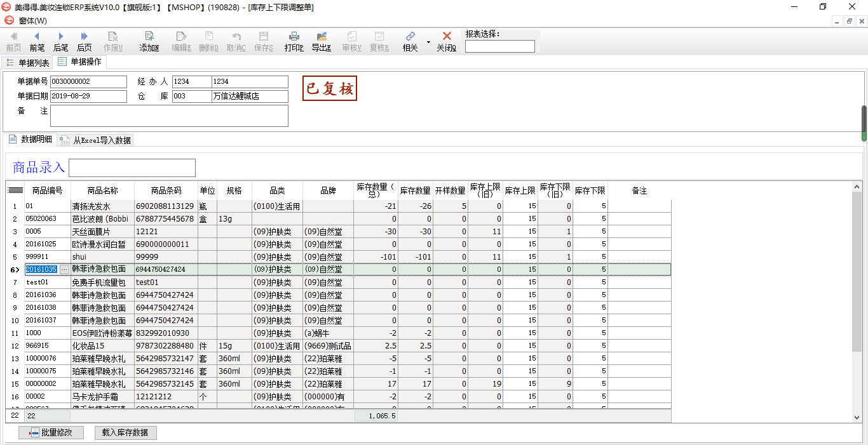The width and height of the screenshot is (868, 445).
Task: Select the 单据操作 tab
Action: tap(80, 62)
